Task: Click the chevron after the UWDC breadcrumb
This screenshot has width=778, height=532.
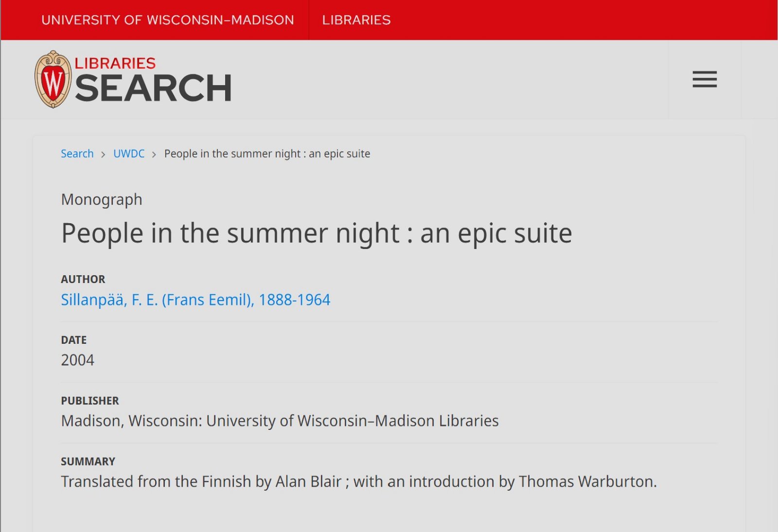Action: pyautogui.click(x=154, y=155)
